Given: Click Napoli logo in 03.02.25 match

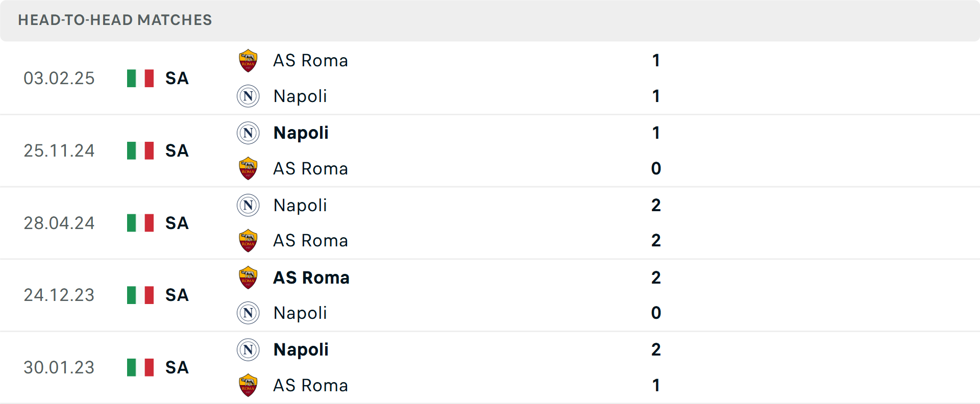Looking at the screenshot, I should click(248, 96).
